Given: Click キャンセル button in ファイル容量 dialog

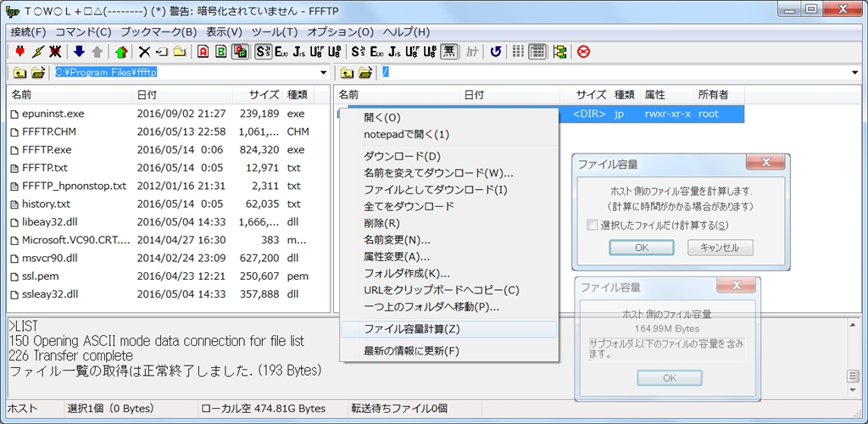Looking at the screenshot, I should coord(720,248).
